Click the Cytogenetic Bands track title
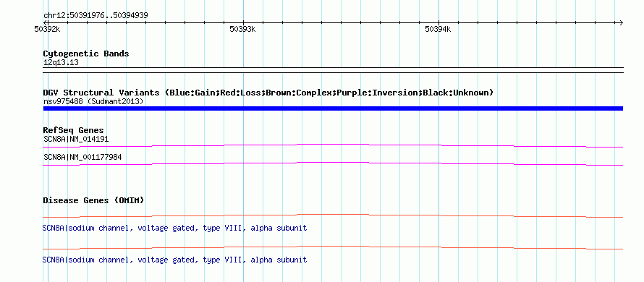Screen dimensions: 644x282 [86, 54]
